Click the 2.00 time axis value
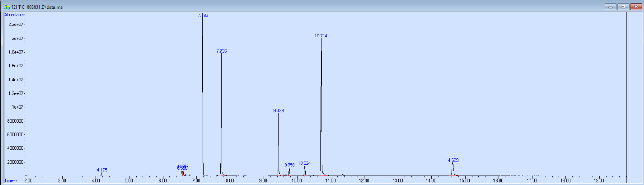 point(28,180)
